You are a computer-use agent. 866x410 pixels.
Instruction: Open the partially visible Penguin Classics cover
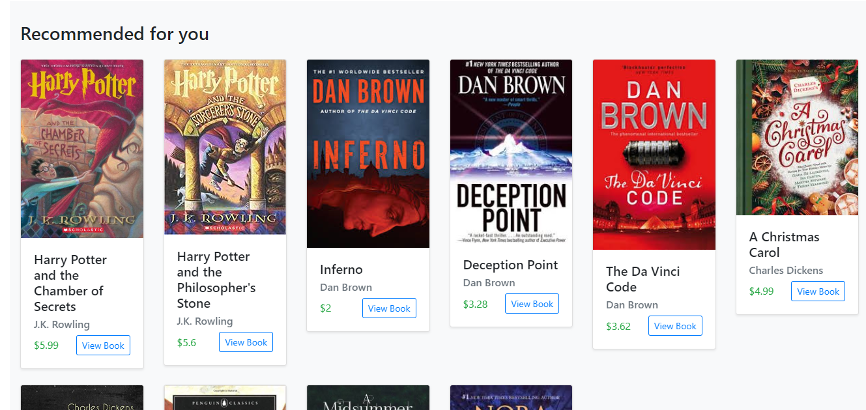coord(225,398)
